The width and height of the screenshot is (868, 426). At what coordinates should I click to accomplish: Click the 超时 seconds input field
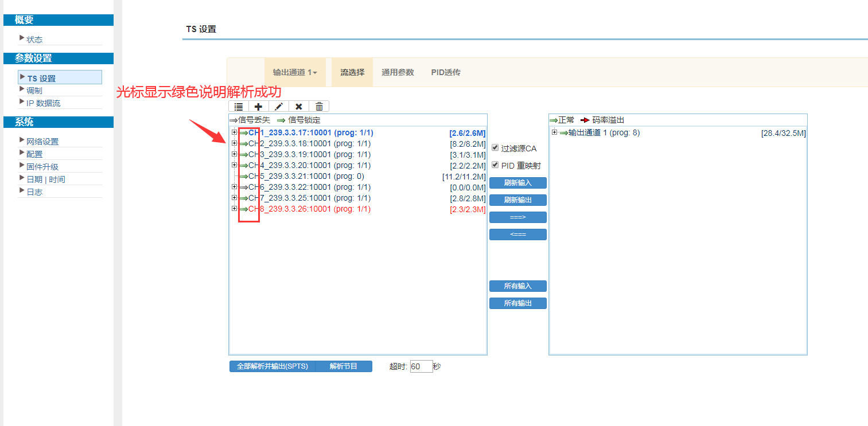point(421,366)
